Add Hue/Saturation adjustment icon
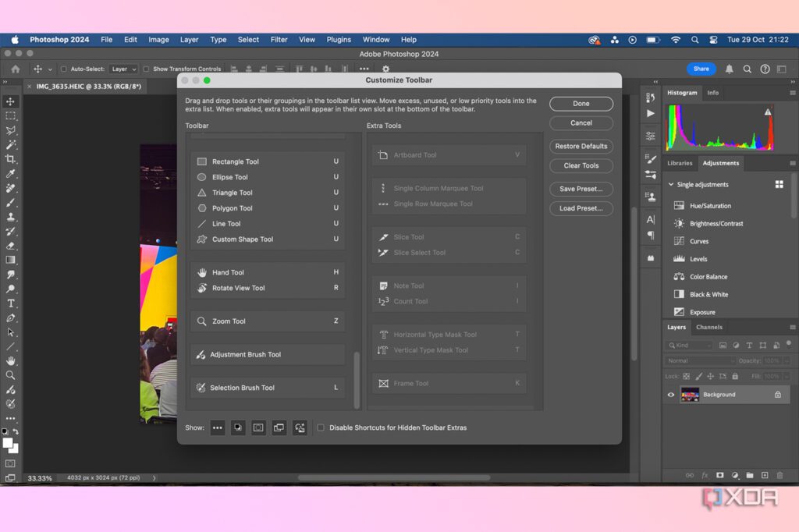Viewport: 799px width, 532px height. point(679,205)
